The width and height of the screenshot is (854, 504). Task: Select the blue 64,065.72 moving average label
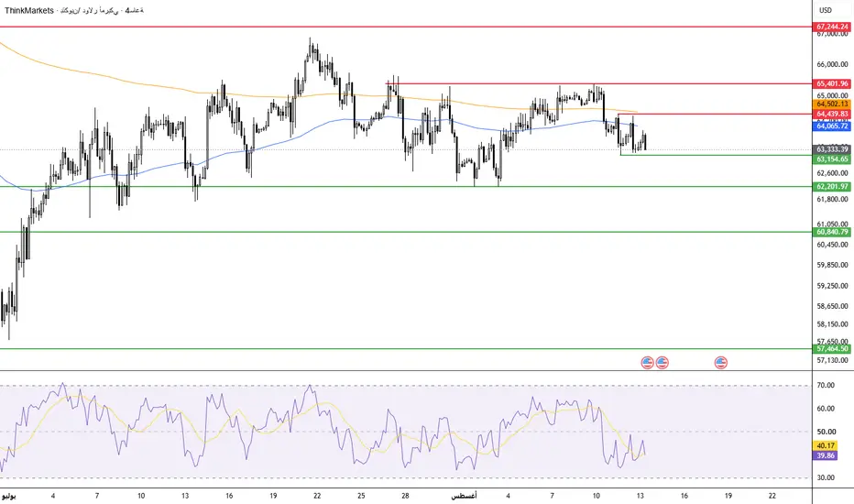(833, 126)
